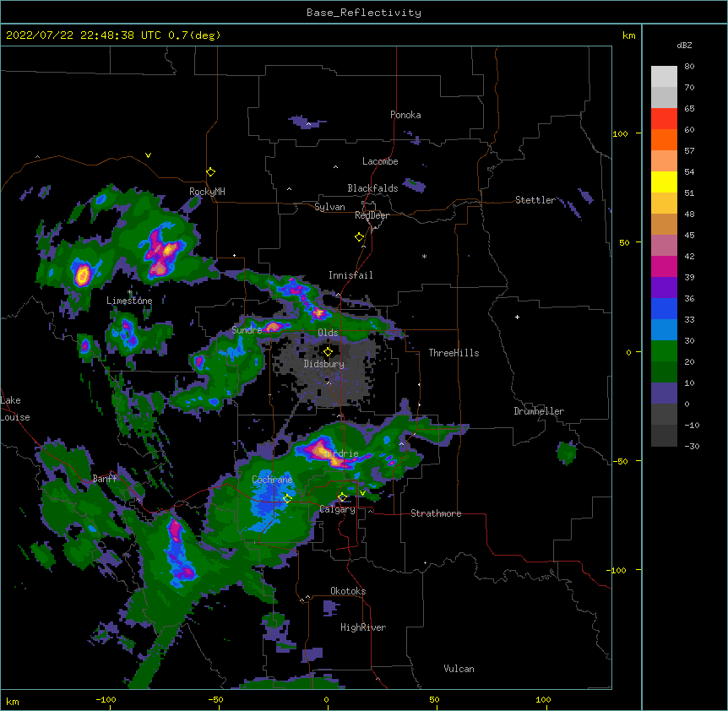Click the Olds label

point(328,333)
